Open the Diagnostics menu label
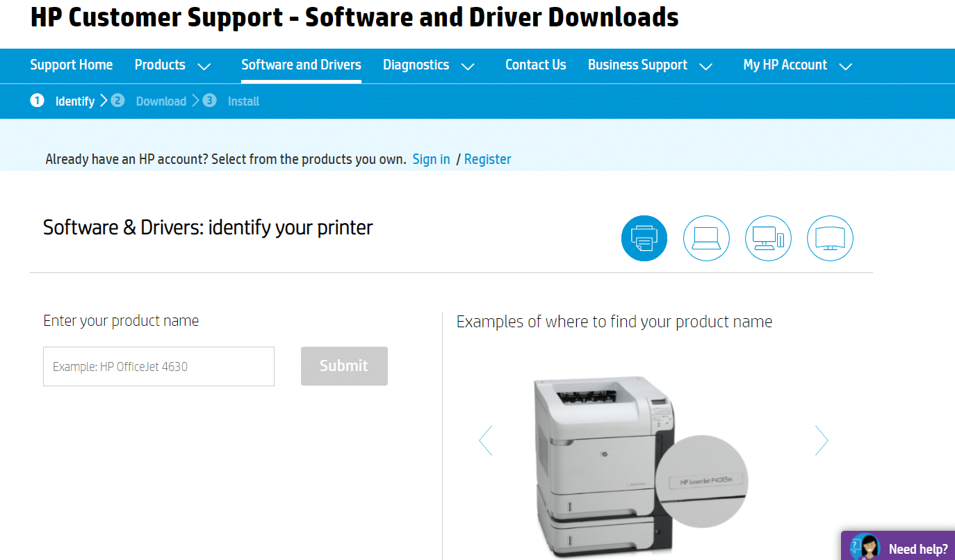Image resolution: width=955 pixels, height=560 pixels. pos(416,65)
